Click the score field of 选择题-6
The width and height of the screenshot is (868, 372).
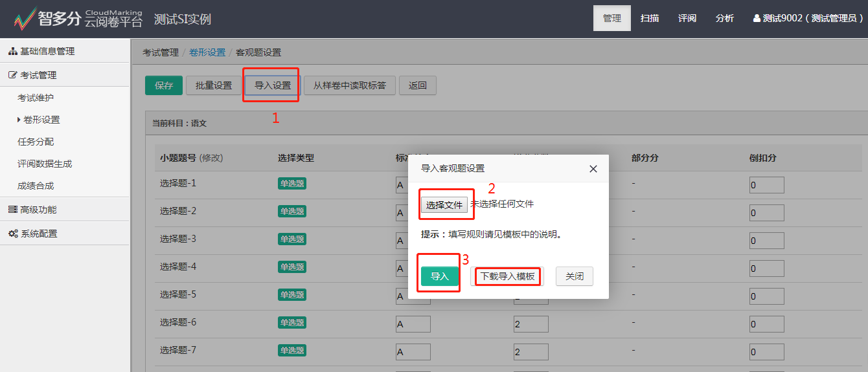pos(531,324)
